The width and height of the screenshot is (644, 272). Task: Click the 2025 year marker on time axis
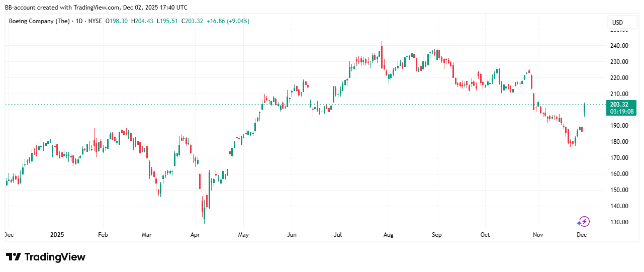[57, 235]
